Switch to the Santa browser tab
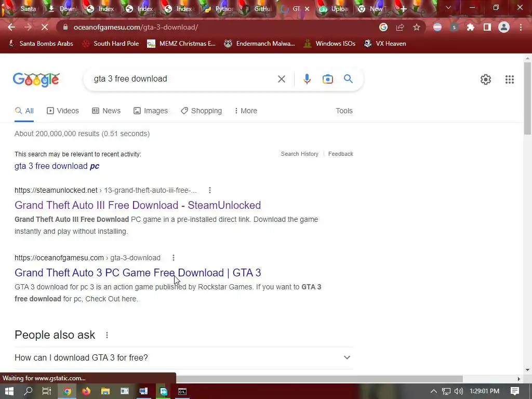 click(x=23, y=9)
